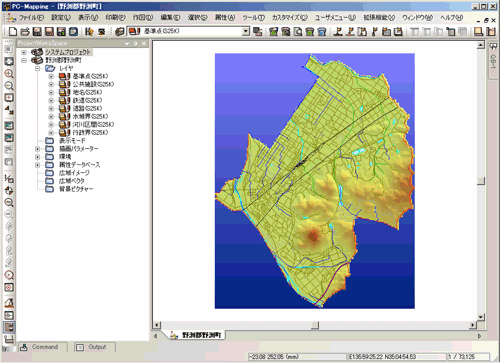The image size is (500, 363).
Task: Click the red 基準点(S25K) layer icon
Action: pos(64,76)
